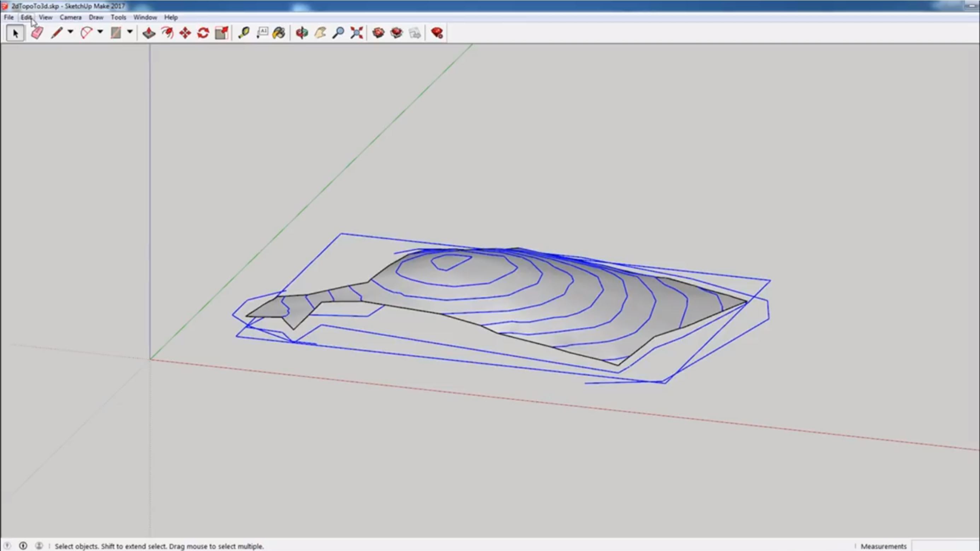This screenshot has width=980, height=551.
Task: Select the Rectangle shape tool
Action: tap(116, 33)
